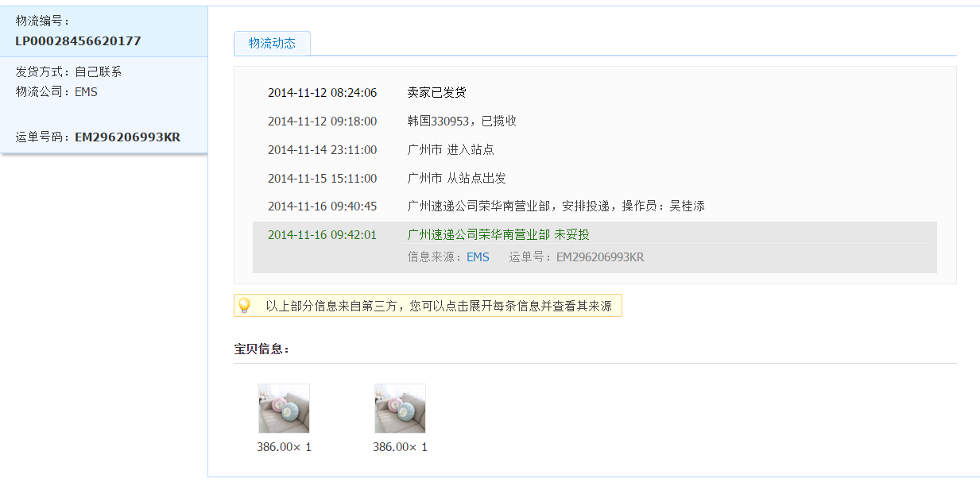
Task: Click the 物流公司：EMS line in sidebar
Action: pyautogui.click(x=56, y=92)
